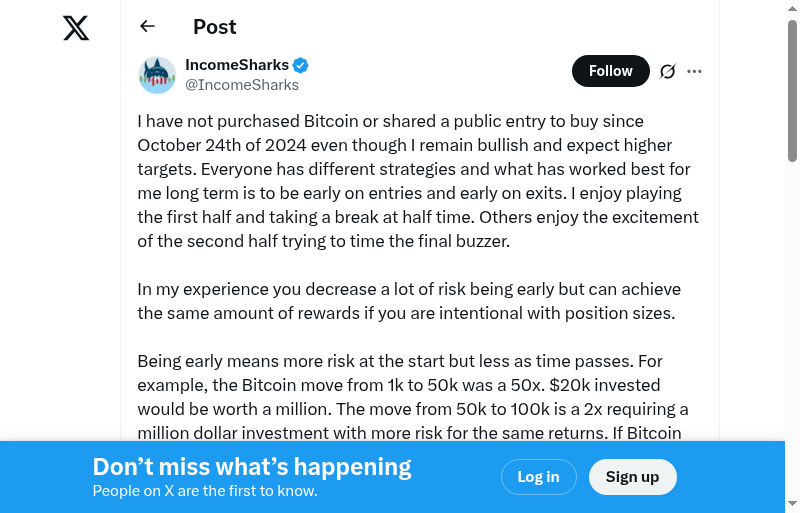The height and width of the screenshot is (513, 800).
Task: Click the blue verified badge
Action: (x=301, y=66)
